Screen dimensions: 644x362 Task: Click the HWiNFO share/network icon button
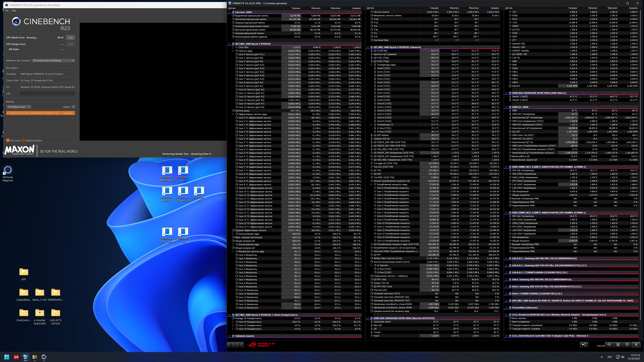[584, 345]
